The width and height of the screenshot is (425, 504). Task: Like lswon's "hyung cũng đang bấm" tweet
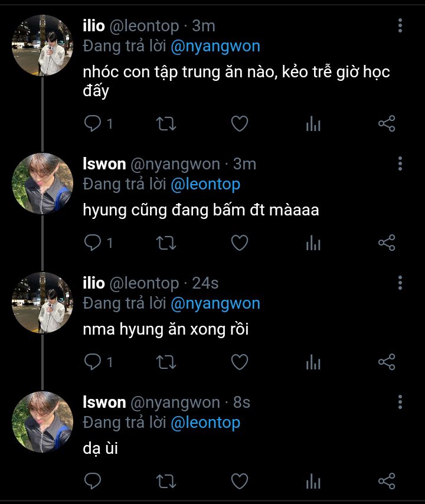pyautogui.click(x=239, y=243)
